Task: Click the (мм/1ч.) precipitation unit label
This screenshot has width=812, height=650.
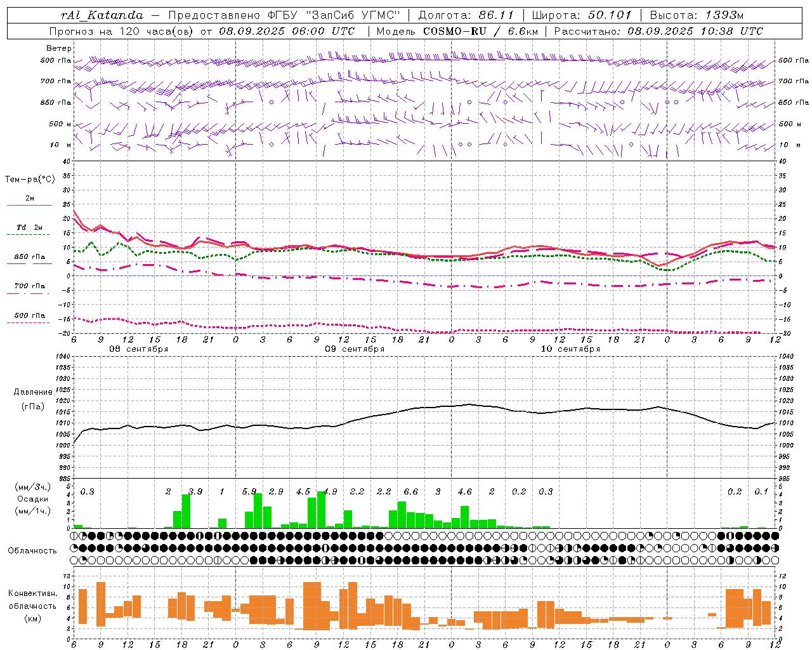Action: click(x=33, y=512)
